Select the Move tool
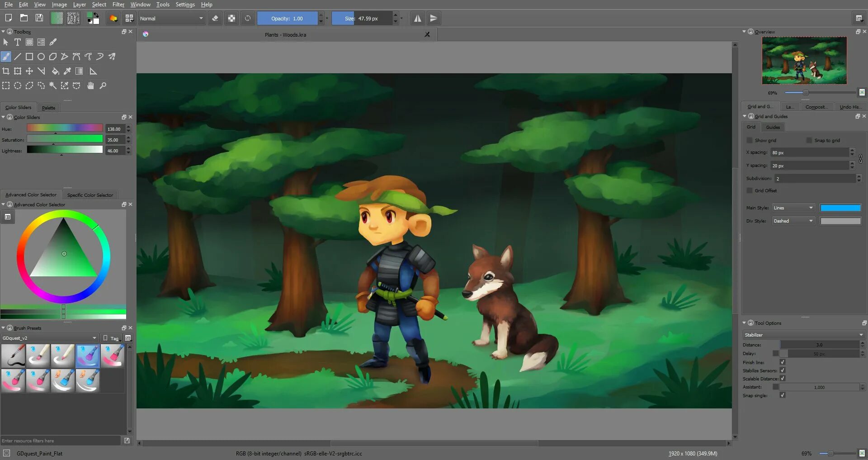868x460 pixels. click(29, 71)
